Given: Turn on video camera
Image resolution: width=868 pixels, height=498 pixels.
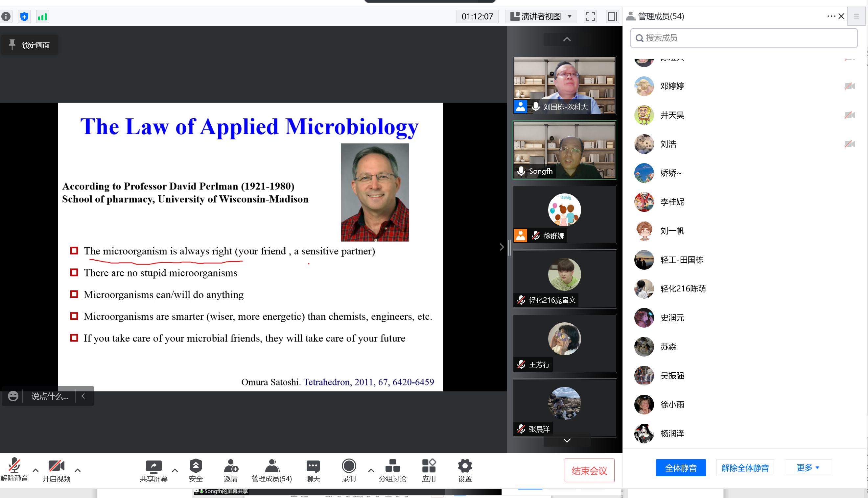Looking at the screenshot, I should pyautogui.click(x=57, y=466).
